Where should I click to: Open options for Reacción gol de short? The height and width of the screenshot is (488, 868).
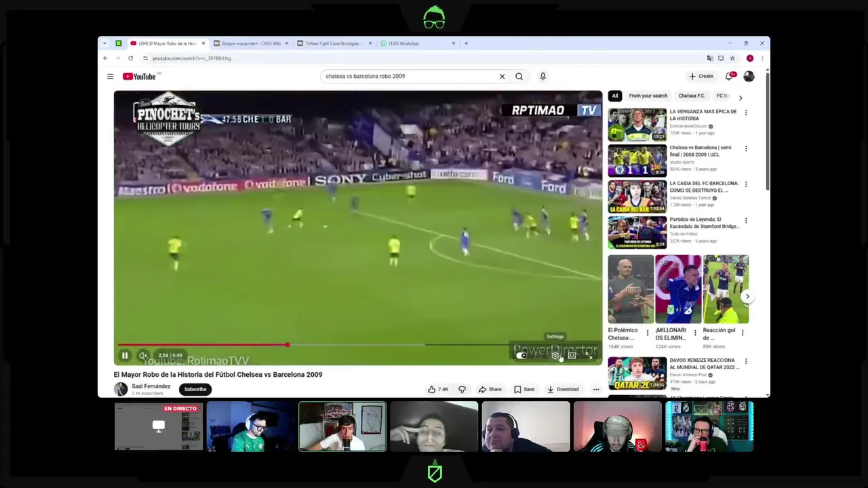point(742,333)
